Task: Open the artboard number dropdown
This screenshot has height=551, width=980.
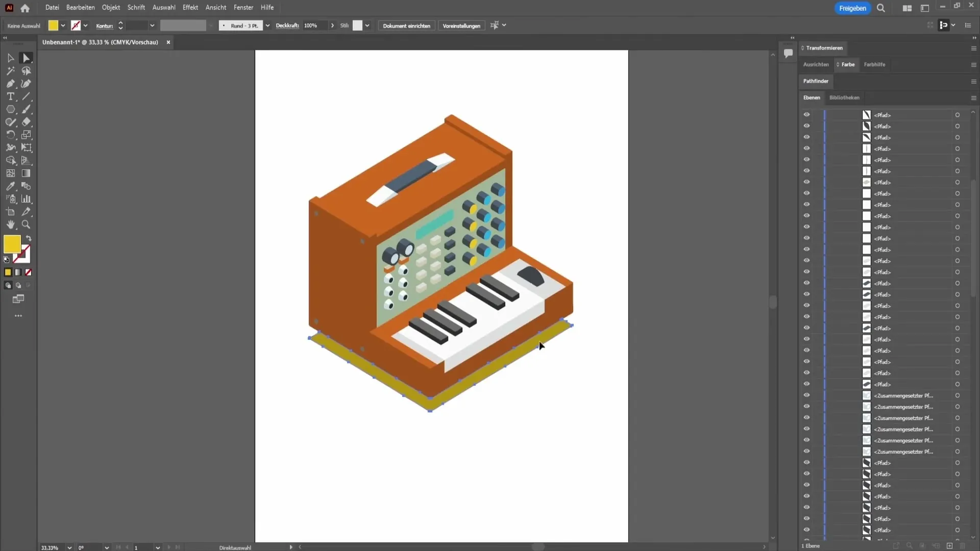Action: 158,547
